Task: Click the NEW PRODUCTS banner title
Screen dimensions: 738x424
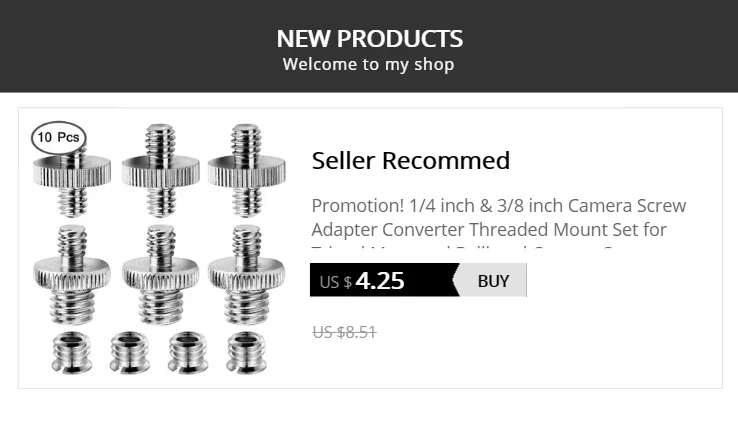Action: click(369, 39)
